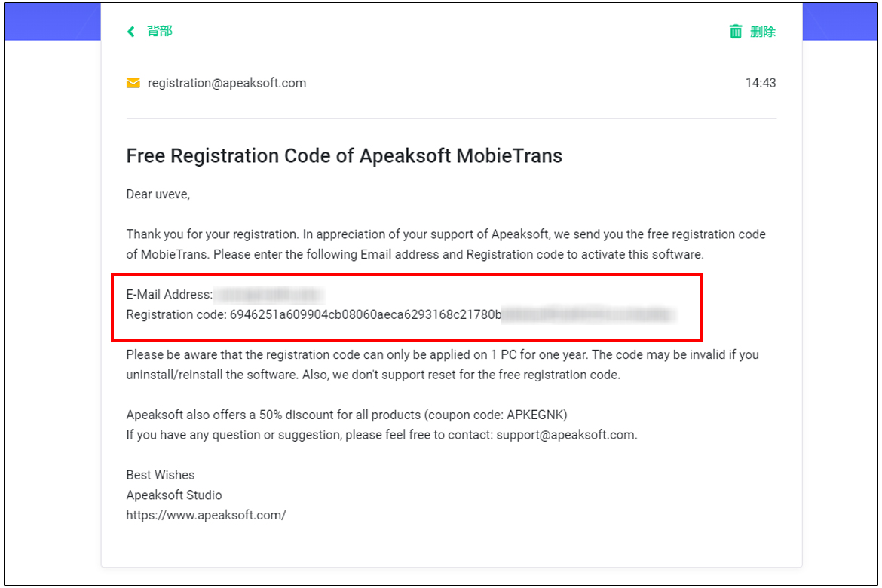This screenshot has height=588, width=882.
Task: Click the green back chevron arrow
Action: (131, 32)
